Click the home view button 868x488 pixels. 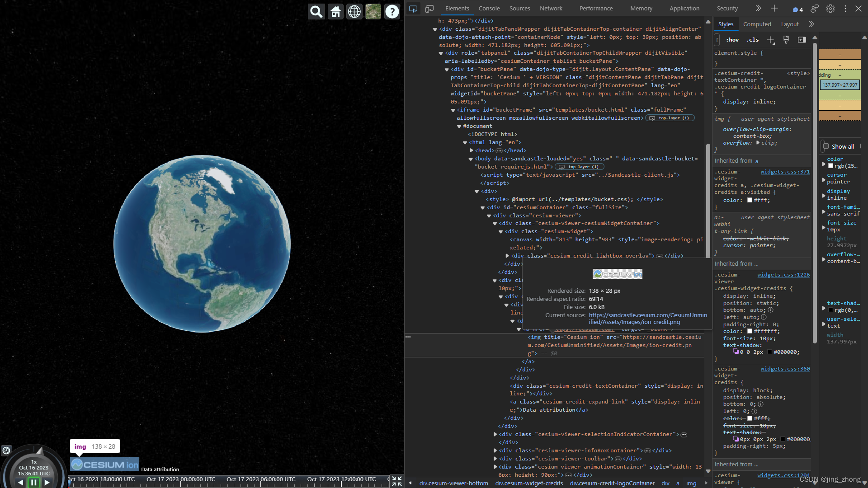(335, 12)
